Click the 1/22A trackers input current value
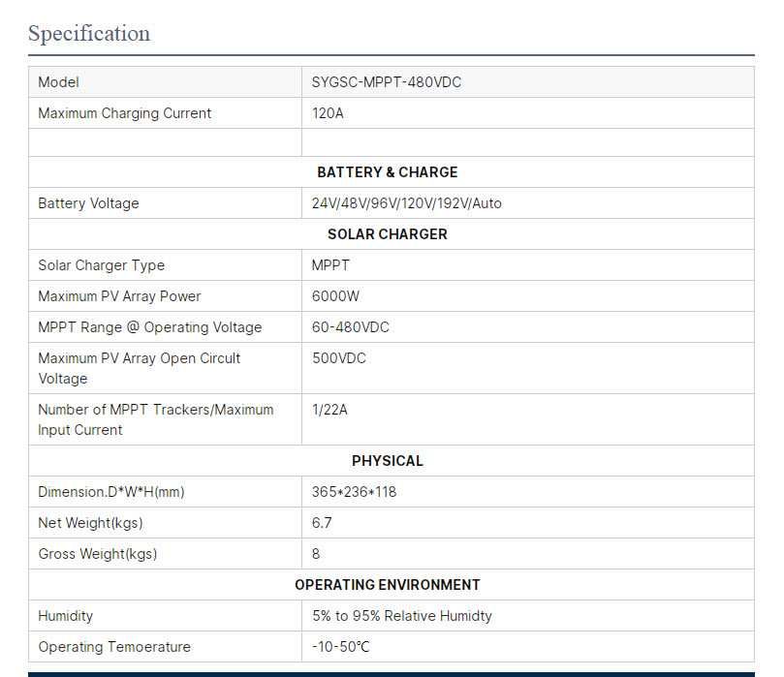 pyautogui.click(x=329, y=410)
